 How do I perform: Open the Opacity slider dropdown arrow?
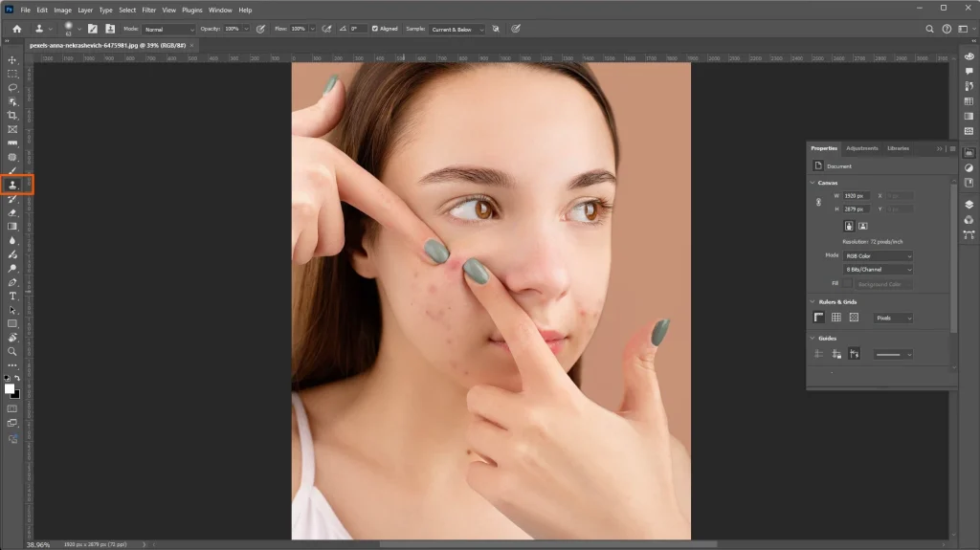tap(246, 29)
